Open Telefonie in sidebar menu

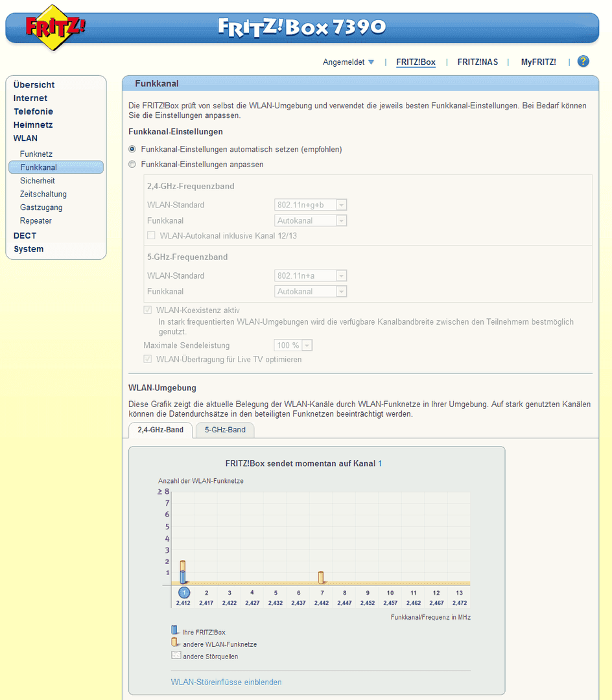tap(33, 111)
